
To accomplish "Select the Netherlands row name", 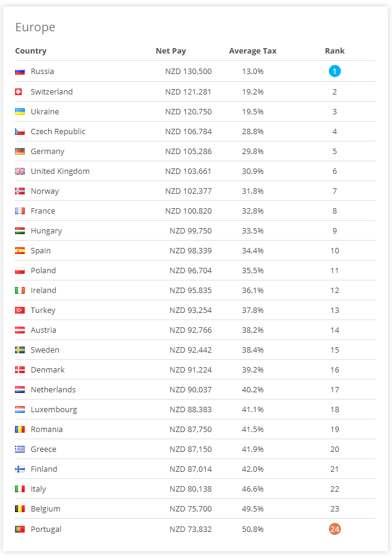I will (53, 390).
